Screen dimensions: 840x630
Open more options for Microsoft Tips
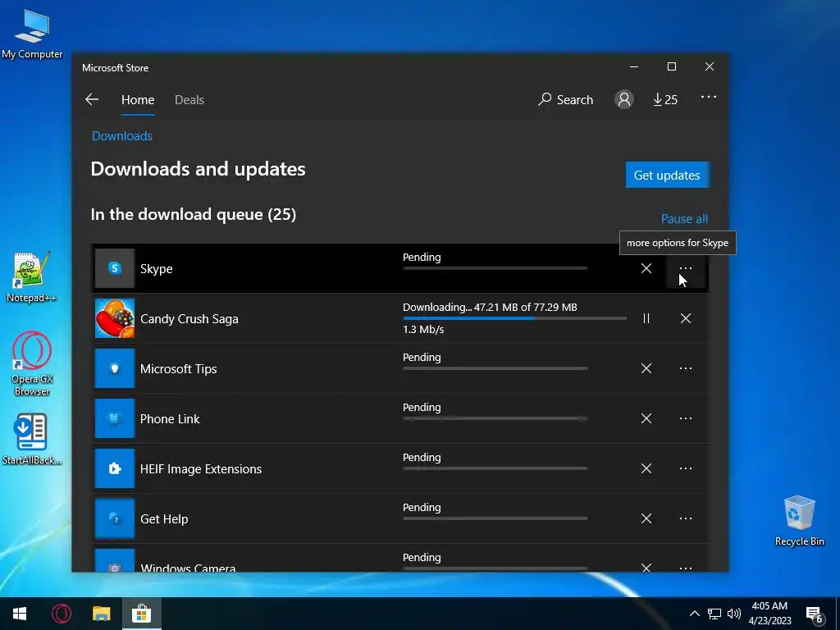pos(686,368)
